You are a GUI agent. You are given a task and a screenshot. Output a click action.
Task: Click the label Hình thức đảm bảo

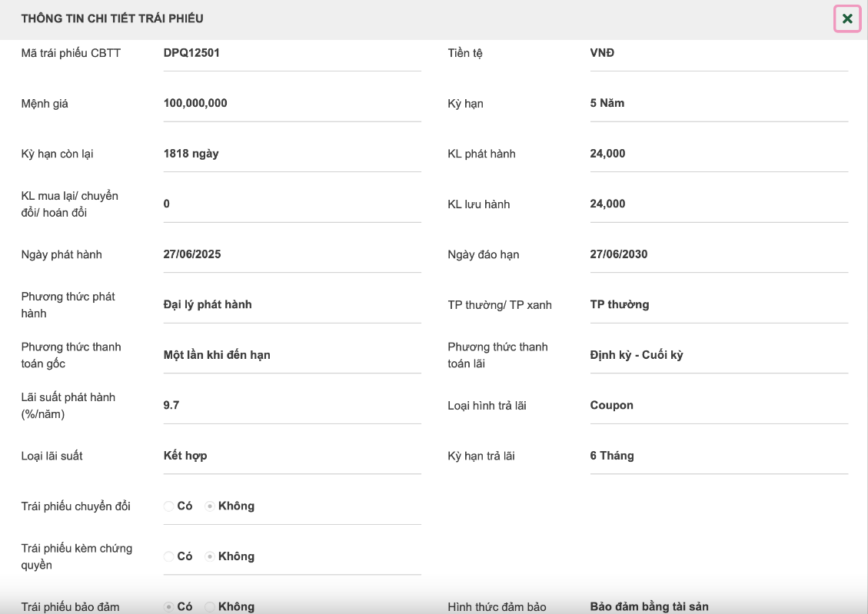coord(497,607)
